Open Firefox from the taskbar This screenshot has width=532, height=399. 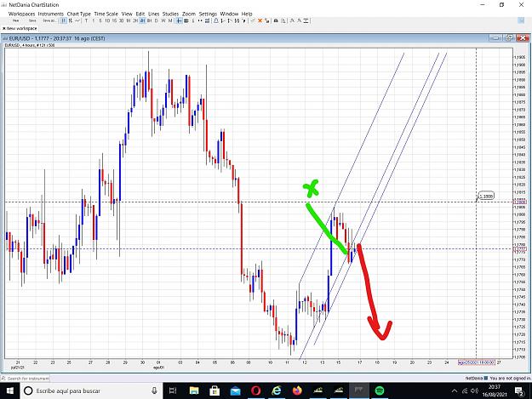click(x=297, y=390)
